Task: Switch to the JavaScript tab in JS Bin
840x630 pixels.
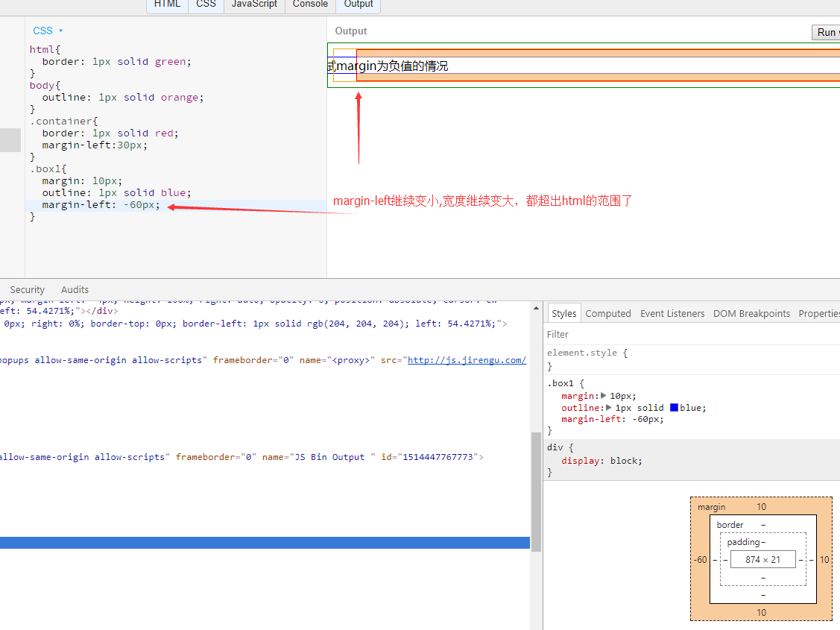Action: point(253,4)
